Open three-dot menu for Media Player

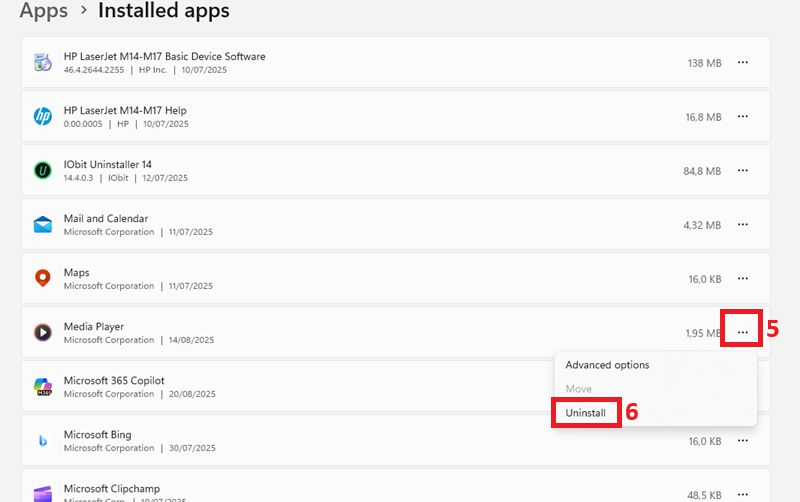[743, 333]
